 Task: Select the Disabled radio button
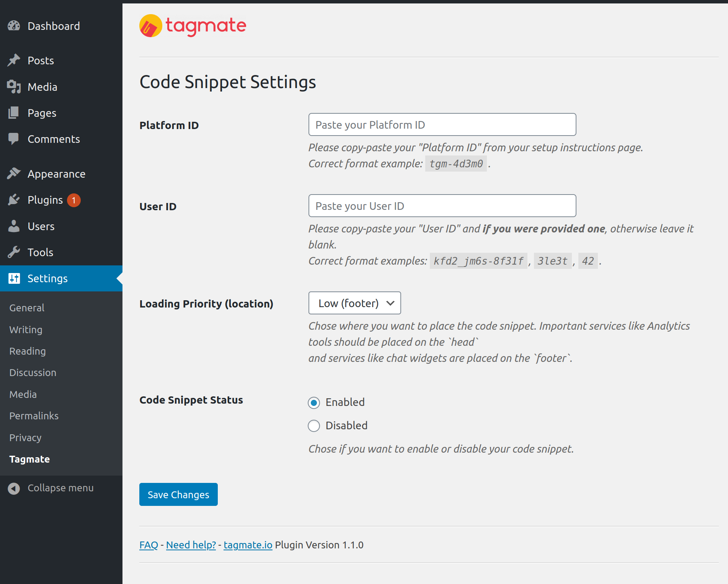tap(314, 426)
